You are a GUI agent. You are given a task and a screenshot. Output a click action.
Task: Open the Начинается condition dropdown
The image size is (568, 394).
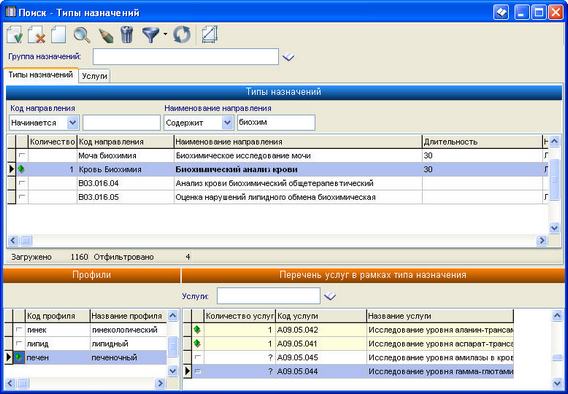[72, 123]
